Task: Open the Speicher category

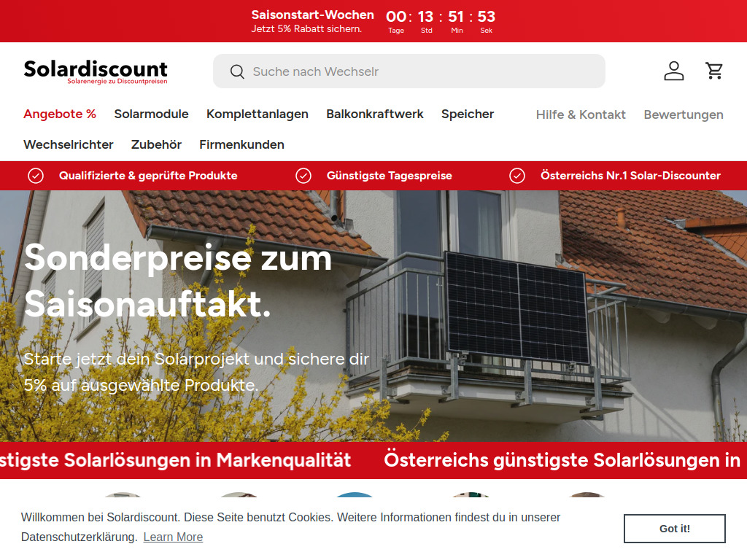Action: (467, 114)
